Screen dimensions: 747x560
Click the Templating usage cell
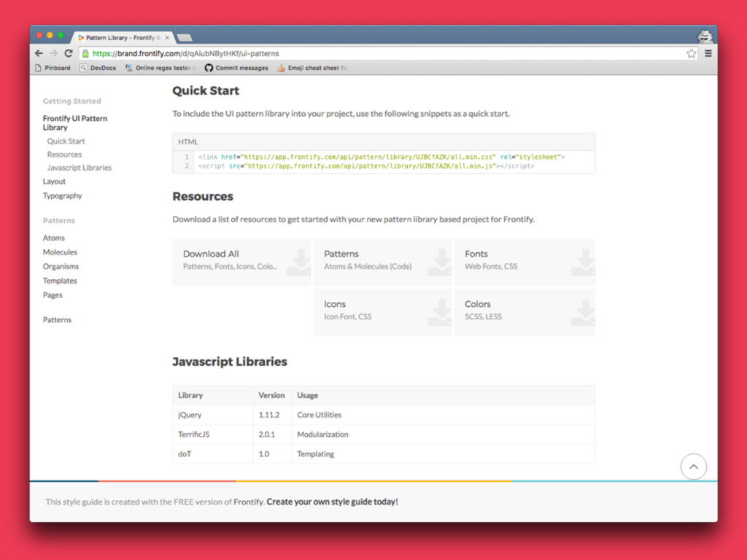tap(443, 454)
